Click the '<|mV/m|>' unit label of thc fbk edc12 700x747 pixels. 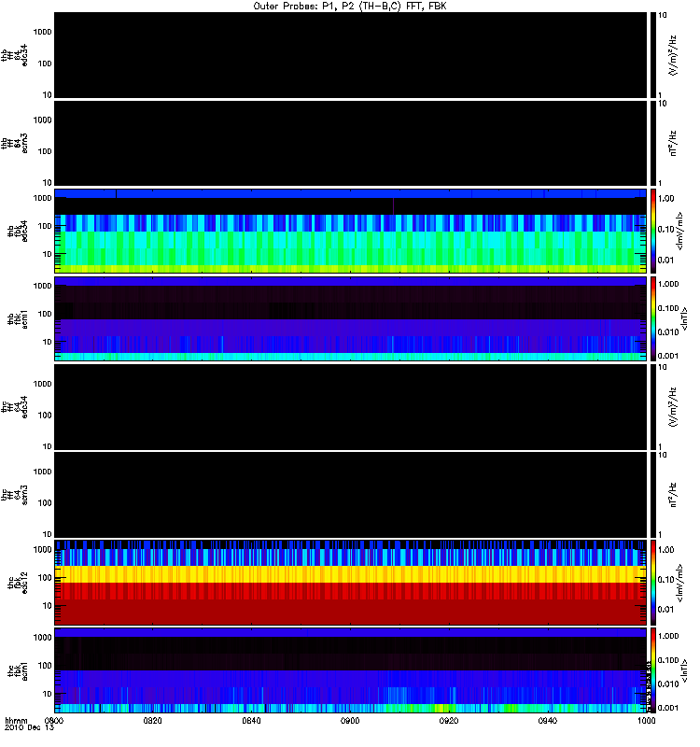(x=679, y=583)
